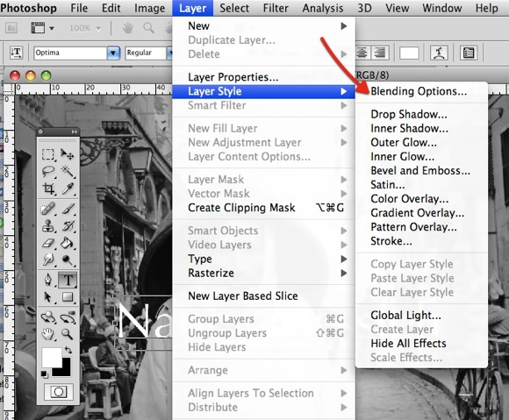Select the Paint Bucket tool
Screen dimensions: 509x420
point(68,243)
